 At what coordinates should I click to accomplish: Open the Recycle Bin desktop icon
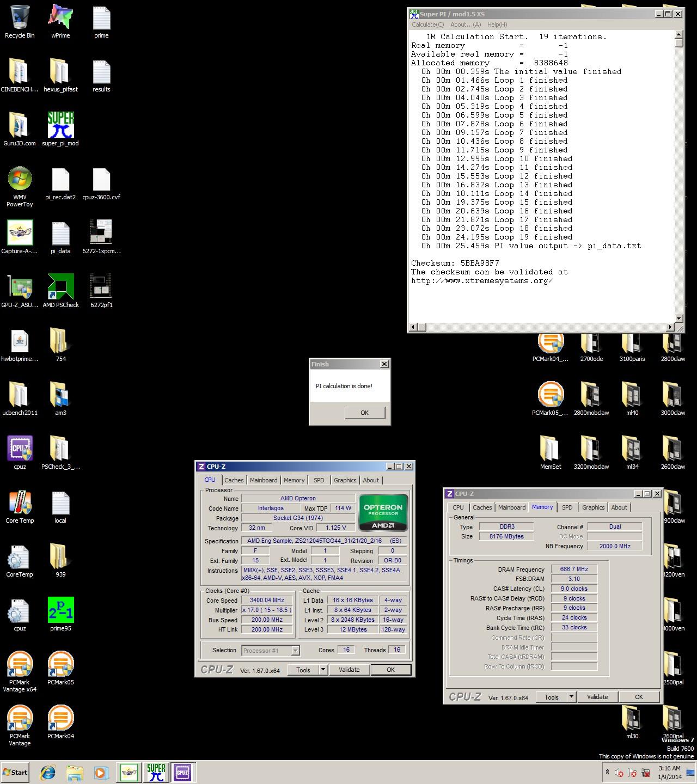[x=20, y=22]
